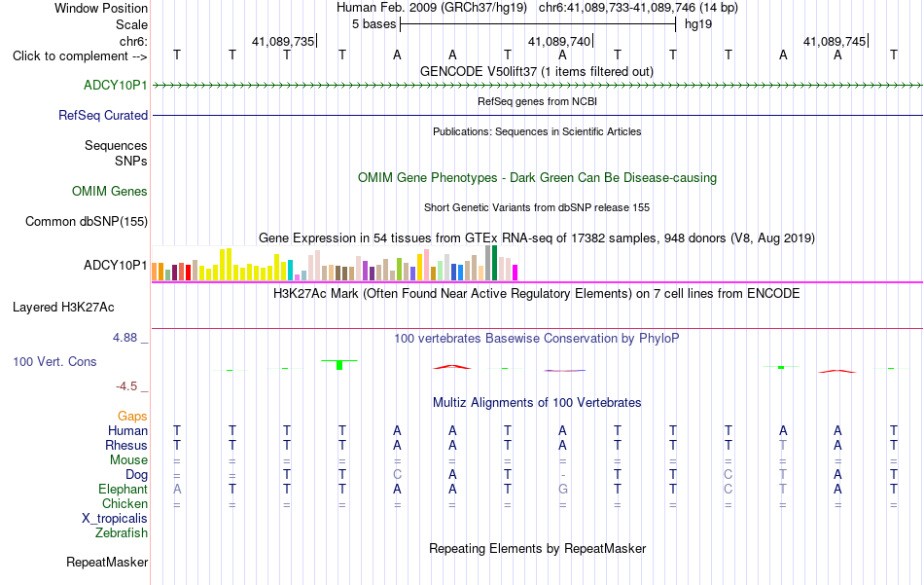Click the tallest green PhyloP conservation bar

click(339, 365)
